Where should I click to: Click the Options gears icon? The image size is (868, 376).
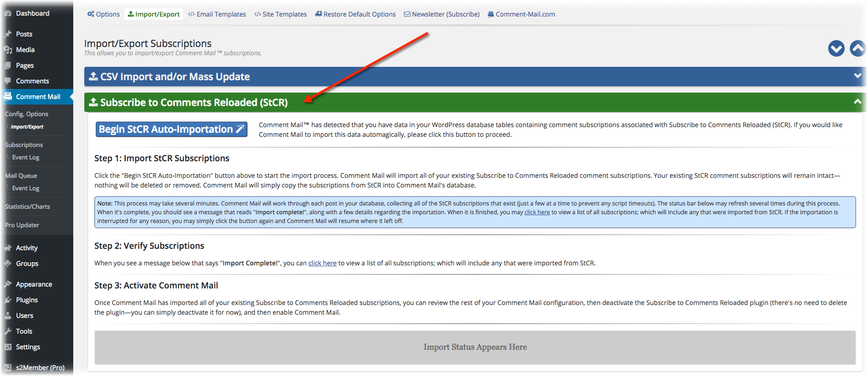[x=91, y=14]
